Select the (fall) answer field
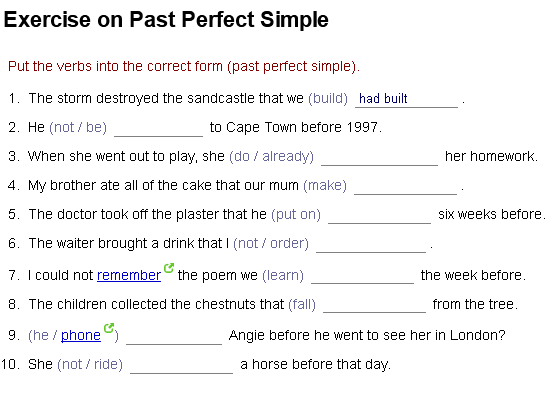 click(x=374, y=304)
